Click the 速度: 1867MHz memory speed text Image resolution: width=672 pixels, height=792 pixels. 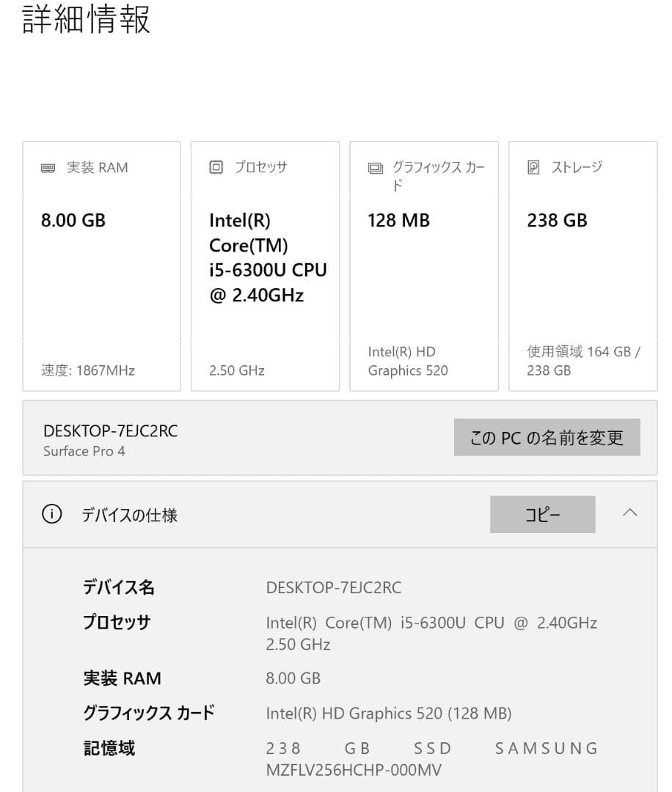coord(87,370)
